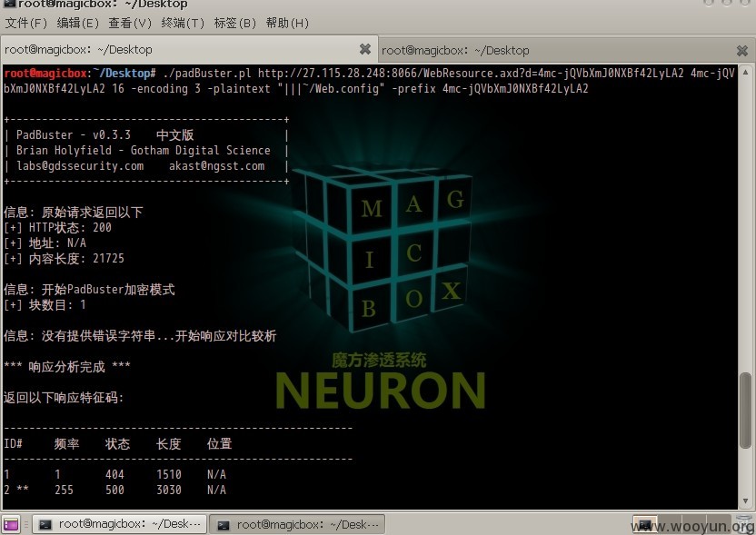
Task: Click the 频率 column header
Action: 66,444
